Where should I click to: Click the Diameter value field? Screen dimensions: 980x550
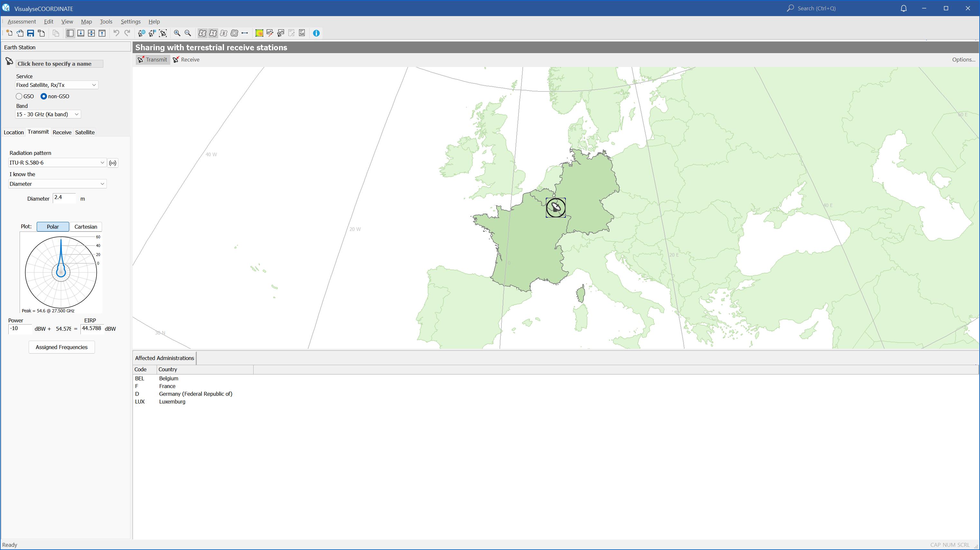(64, 198)
